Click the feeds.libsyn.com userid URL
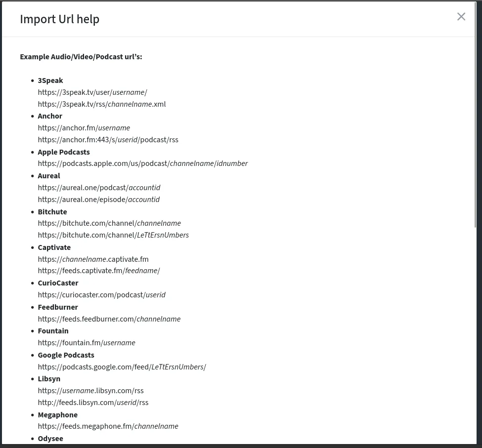 point(93,403)
